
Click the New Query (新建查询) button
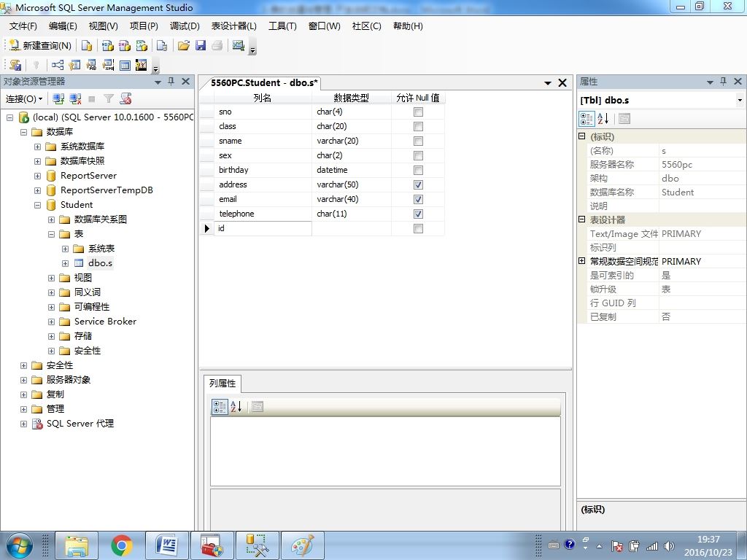(x=41, y=45)
